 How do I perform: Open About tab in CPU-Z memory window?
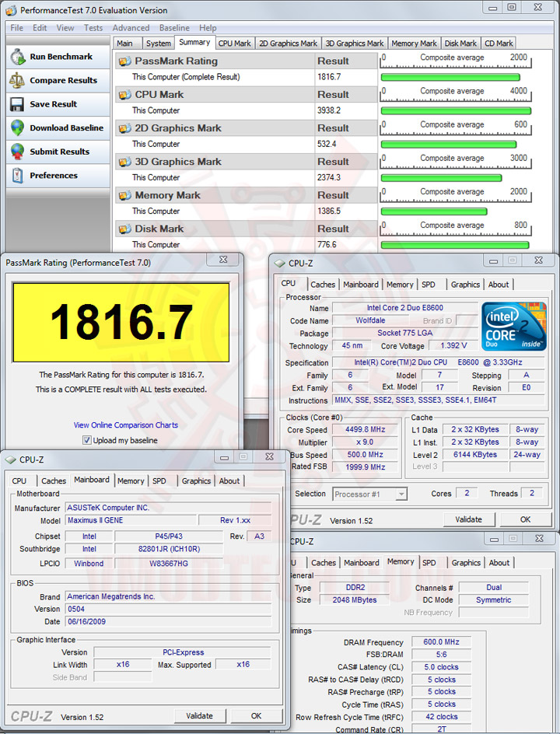click(x=499, y=563)
